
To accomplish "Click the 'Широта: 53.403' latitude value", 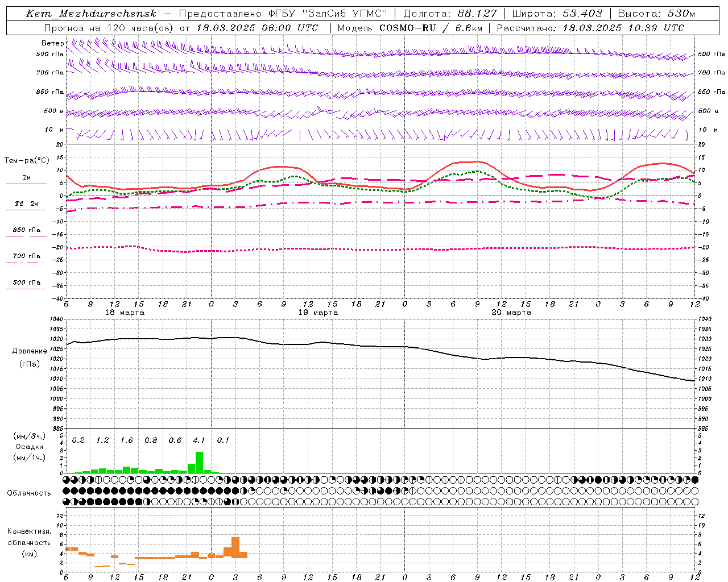I will 557,14.
